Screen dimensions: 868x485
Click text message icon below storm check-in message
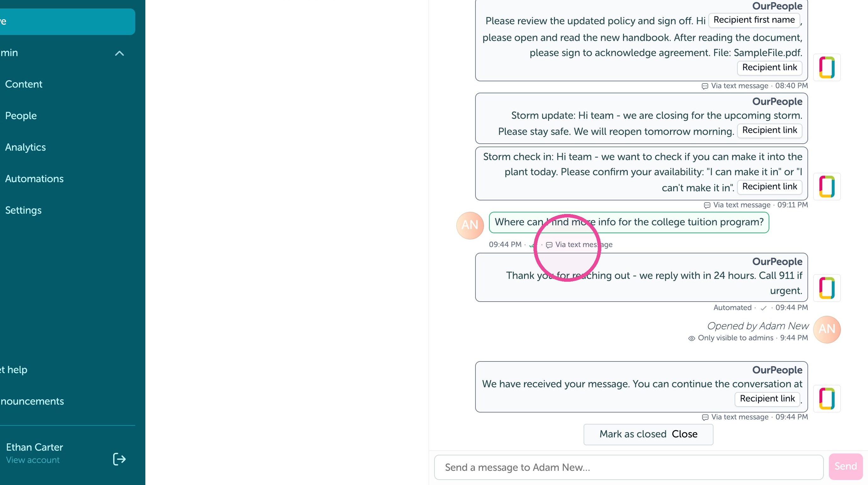(707, 205)
